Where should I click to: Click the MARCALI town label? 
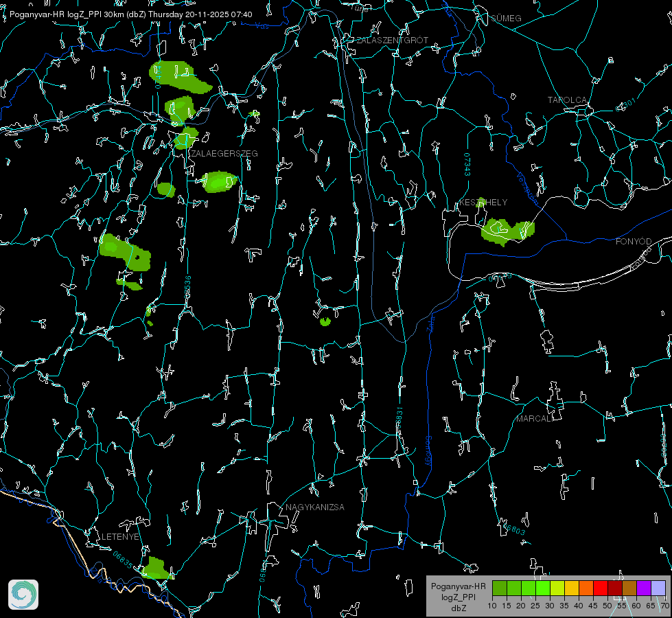(535, 419)
